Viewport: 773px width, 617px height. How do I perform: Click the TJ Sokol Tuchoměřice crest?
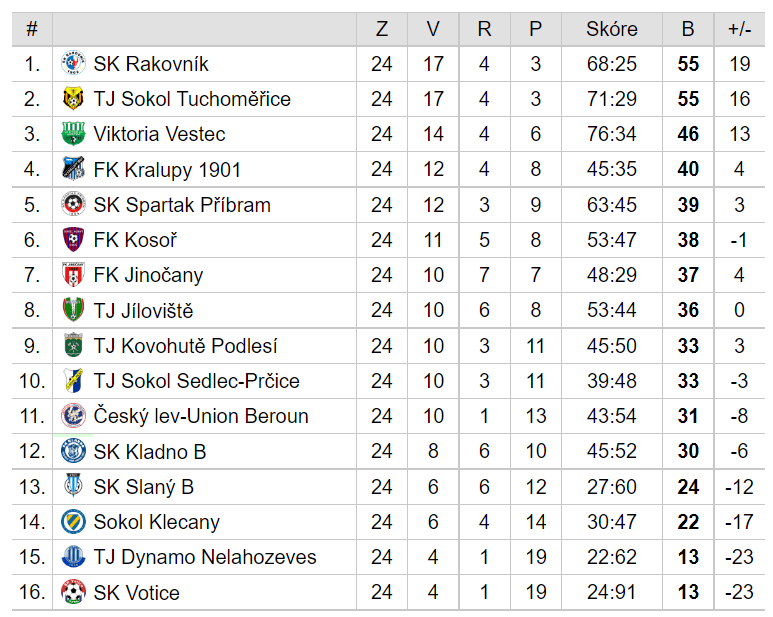[x=73, y=99]
